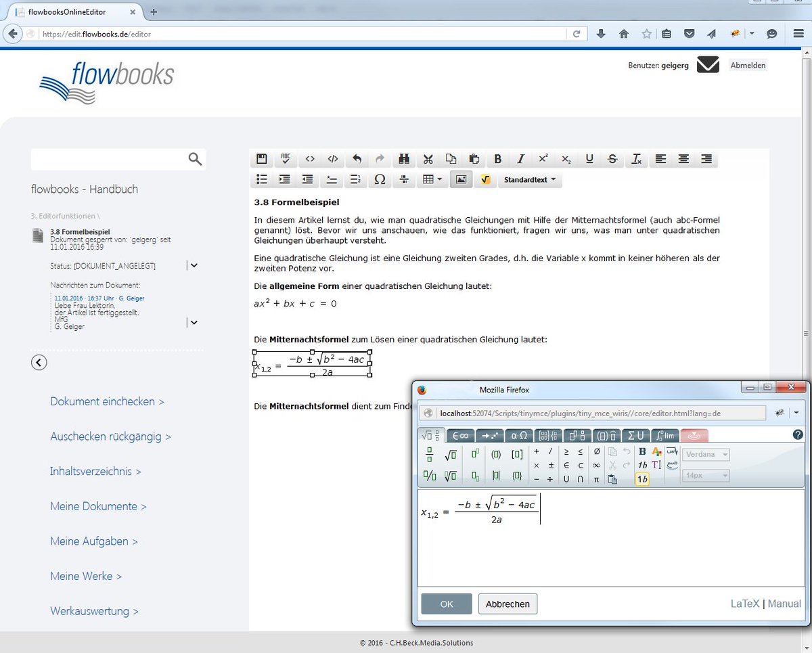Toggle bold formatting in the flowbooks editor

coord(498,159)
